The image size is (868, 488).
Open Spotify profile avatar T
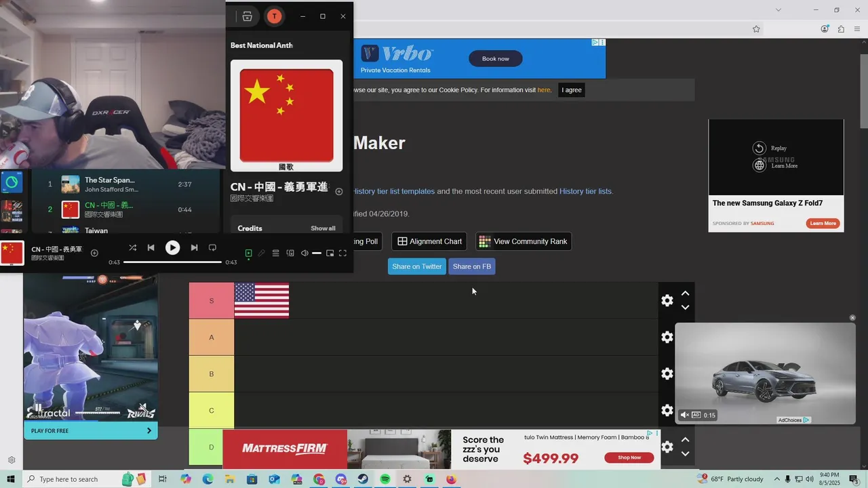point(274,16)
